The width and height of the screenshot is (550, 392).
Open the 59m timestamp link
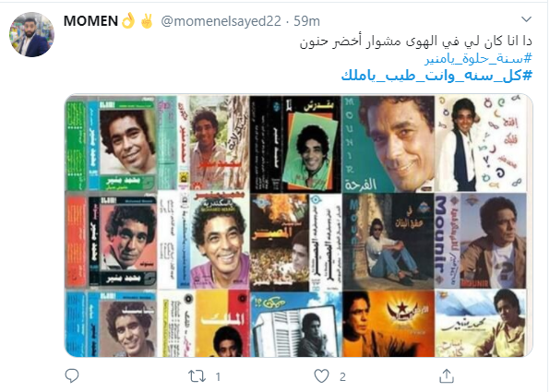(306, 21)
